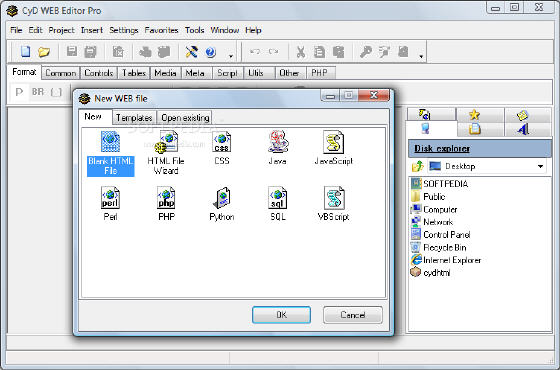Viewport: 560px width, 370px height.
Task: Open the Desktop location dropdown
Action: click(540, 166)
